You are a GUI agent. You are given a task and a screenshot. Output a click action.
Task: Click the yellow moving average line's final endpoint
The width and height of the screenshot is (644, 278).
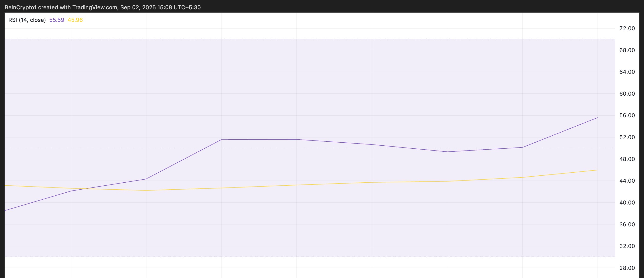click(598, 170)
